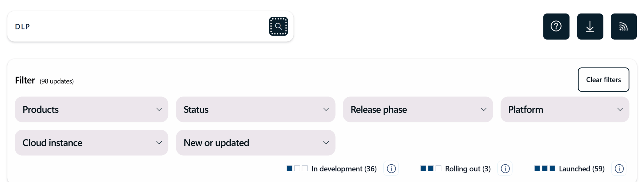Toggle the Rolling out (3) filter
The image size is (644, 182).
(x=468, y=169)
